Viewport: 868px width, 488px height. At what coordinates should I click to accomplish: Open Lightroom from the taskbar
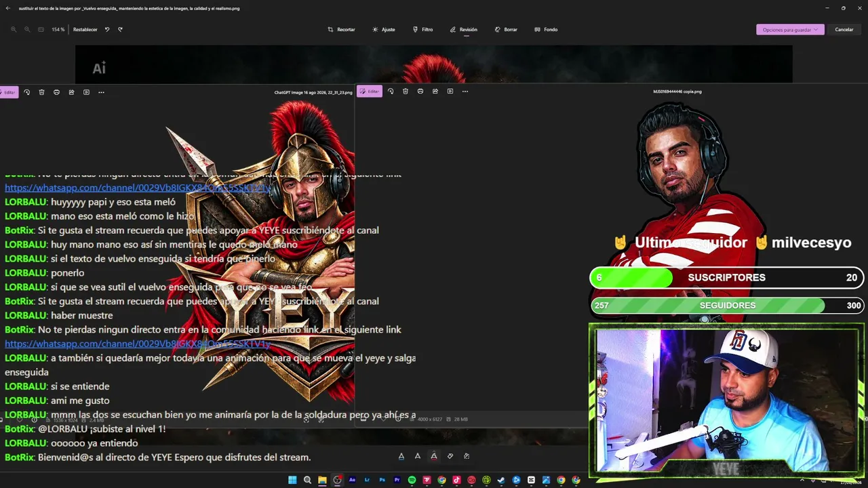click(367, 481)
